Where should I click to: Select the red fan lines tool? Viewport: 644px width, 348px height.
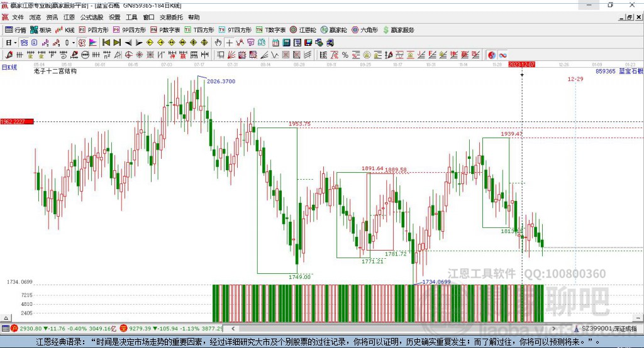[x=231, y=55]
